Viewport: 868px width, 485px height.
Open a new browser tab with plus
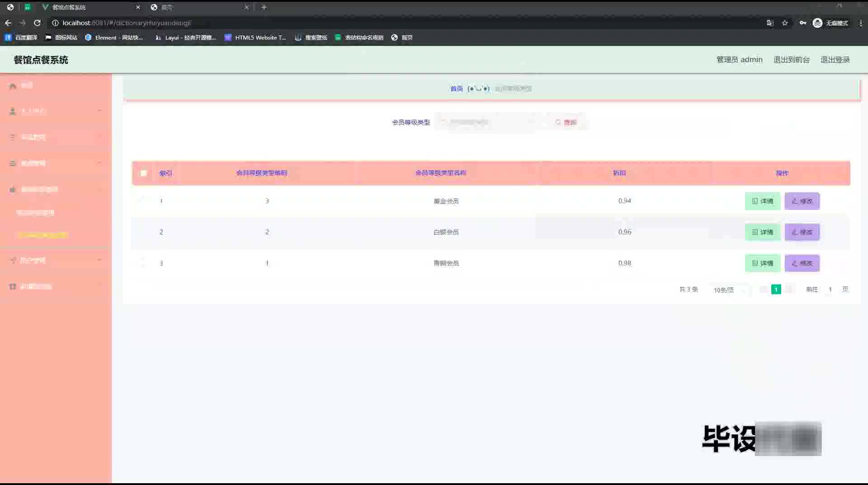[x=264, y=7]
